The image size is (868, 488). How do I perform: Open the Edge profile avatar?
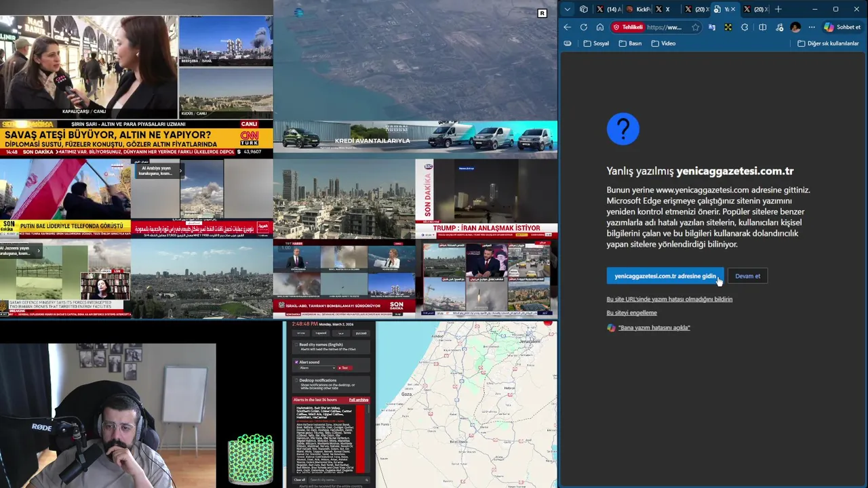coord(795,27)
